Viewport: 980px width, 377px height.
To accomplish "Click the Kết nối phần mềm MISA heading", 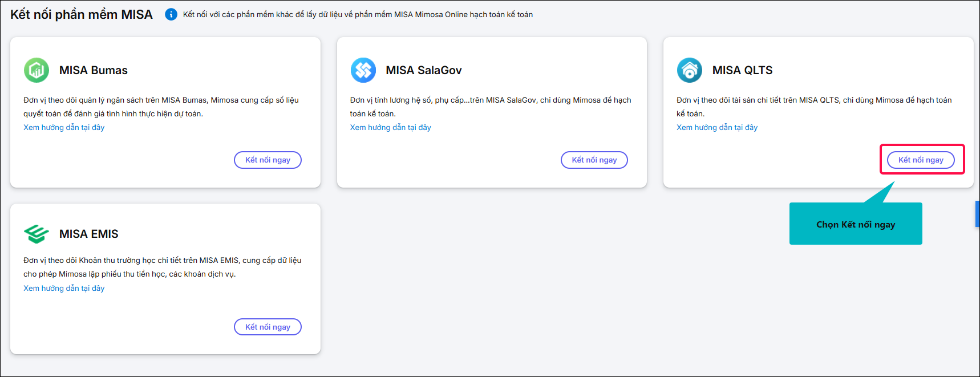I will pyautogui.click(x=82, y=14).
